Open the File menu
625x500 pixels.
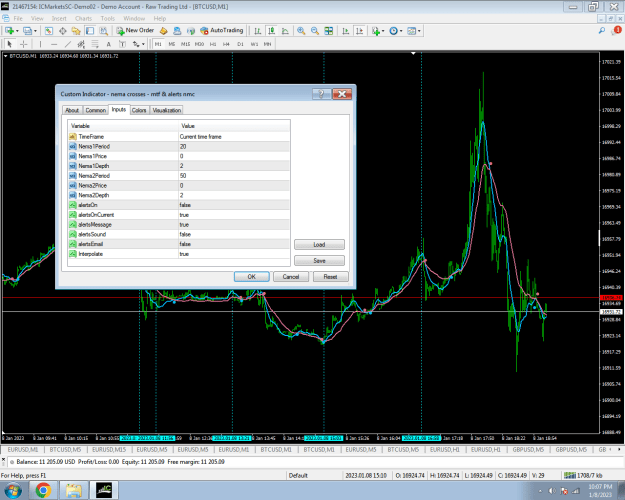(18, 18)
